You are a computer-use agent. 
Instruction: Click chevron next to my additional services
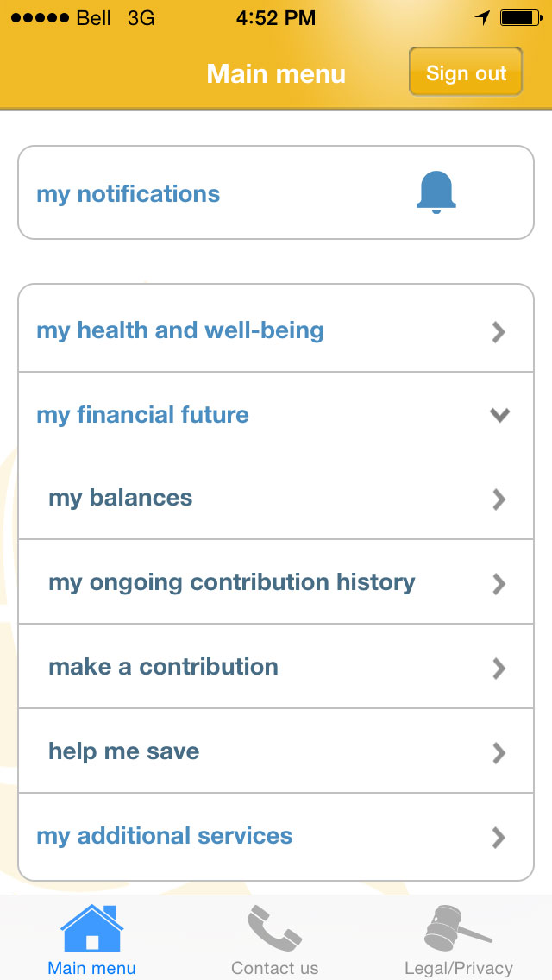point(499,837)
